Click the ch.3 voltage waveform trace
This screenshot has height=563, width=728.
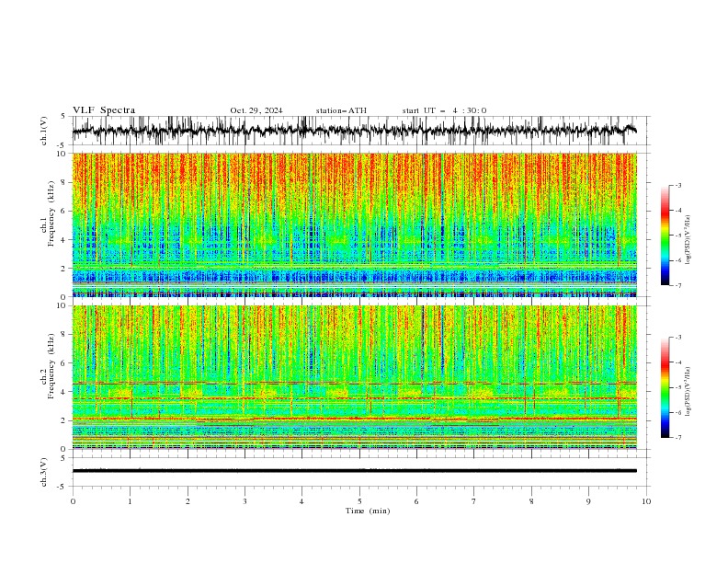[354, 471]
